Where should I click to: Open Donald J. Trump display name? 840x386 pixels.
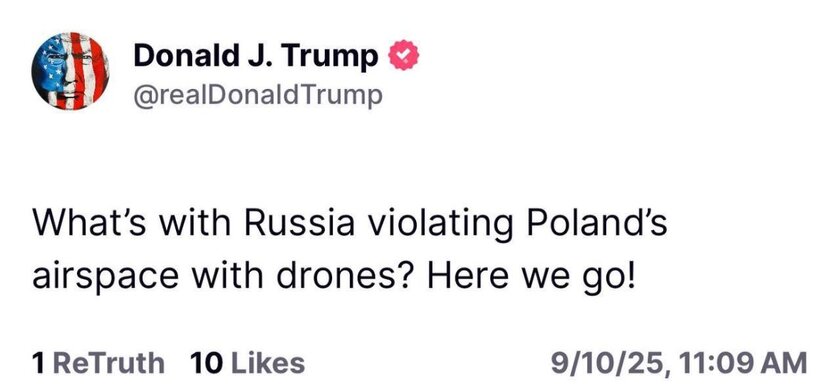(x=256, y=55)
